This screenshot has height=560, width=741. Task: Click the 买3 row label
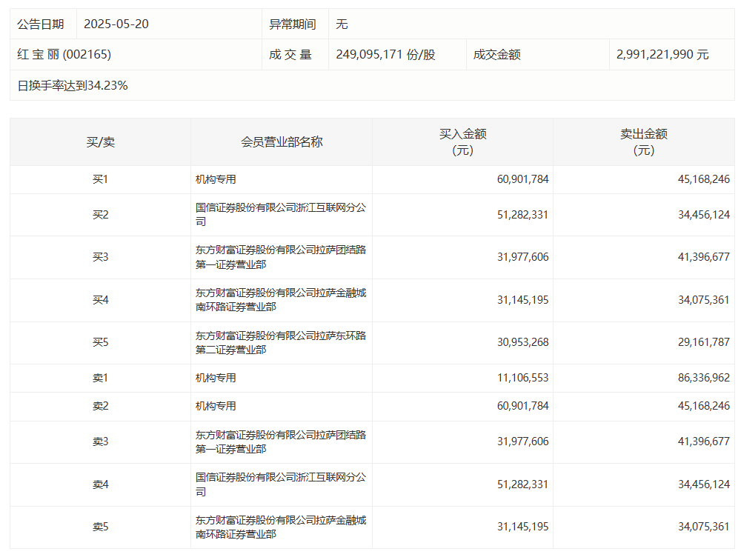(x=101, y=256)
